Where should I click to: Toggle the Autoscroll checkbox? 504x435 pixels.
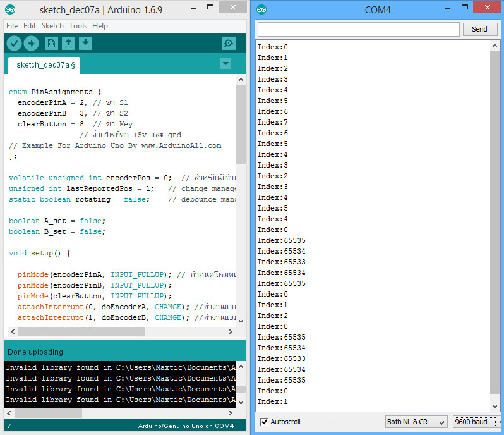pyautogui.click(x=264, y=422)
